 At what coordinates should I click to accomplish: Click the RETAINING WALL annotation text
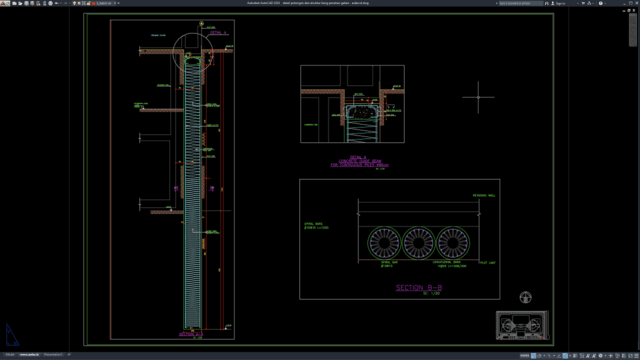pos(484,196)
